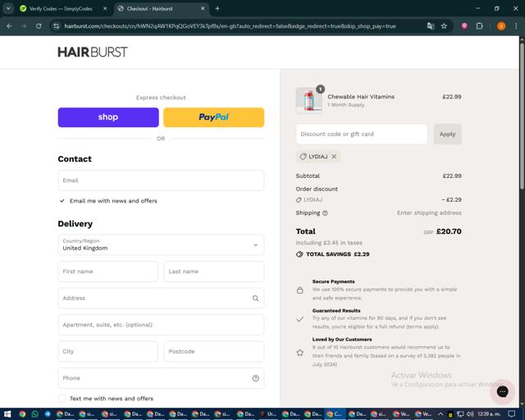
Task: Click the Guaranteed Results heading
Action: pyautogui.click(x=336, y=311)
